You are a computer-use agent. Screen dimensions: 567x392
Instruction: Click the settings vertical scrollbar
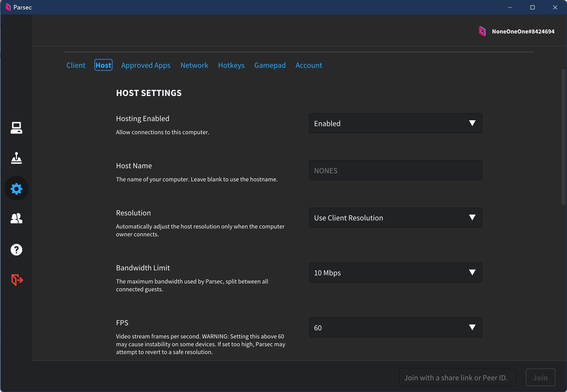coord(563,137)
